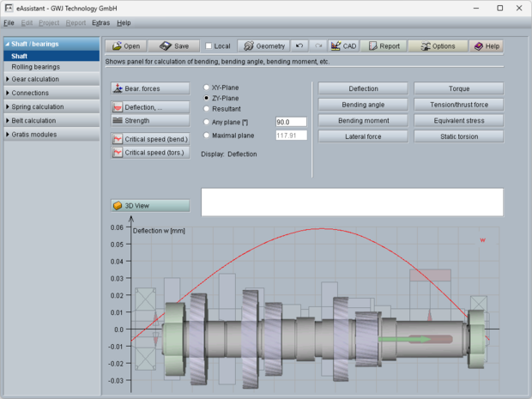
Task: Click the undo arrow icon
Action: click(299, 46)
